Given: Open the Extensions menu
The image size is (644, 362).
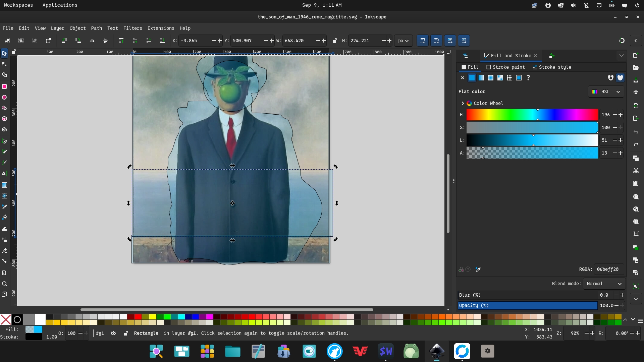Looking at the screenshot, I should pyautogui.click(x=161, y=28).
